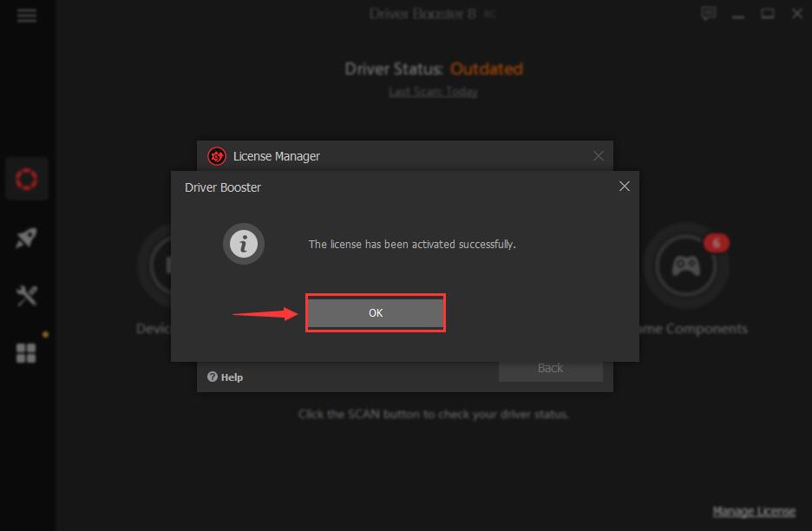Confirm activation with the OK button

coord(376,313)
